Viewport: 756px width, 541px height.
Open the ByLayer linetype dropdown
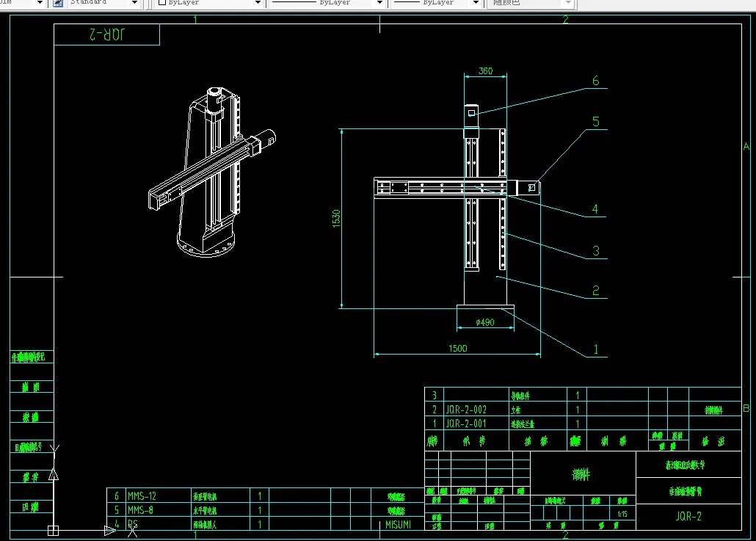point(379,3)
